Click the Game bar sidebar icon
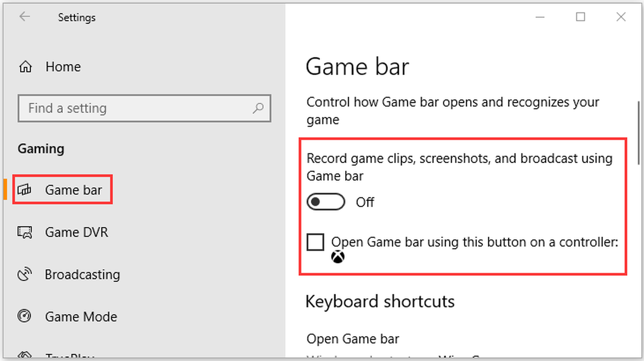The width and height of the screenshot is (644, 361). (x=25, y=190)
